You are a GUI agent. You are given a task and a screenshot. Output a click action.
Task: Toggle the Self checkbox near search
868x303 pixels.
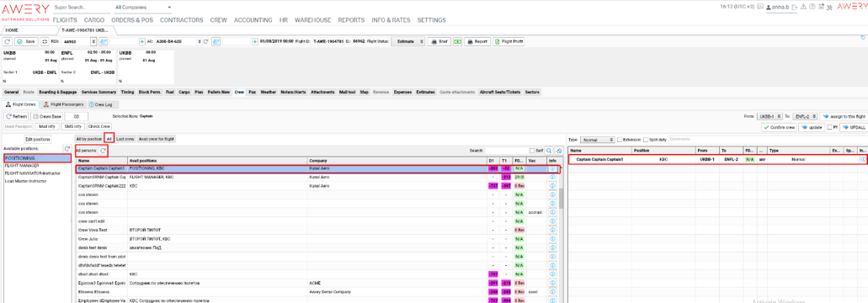532,151
